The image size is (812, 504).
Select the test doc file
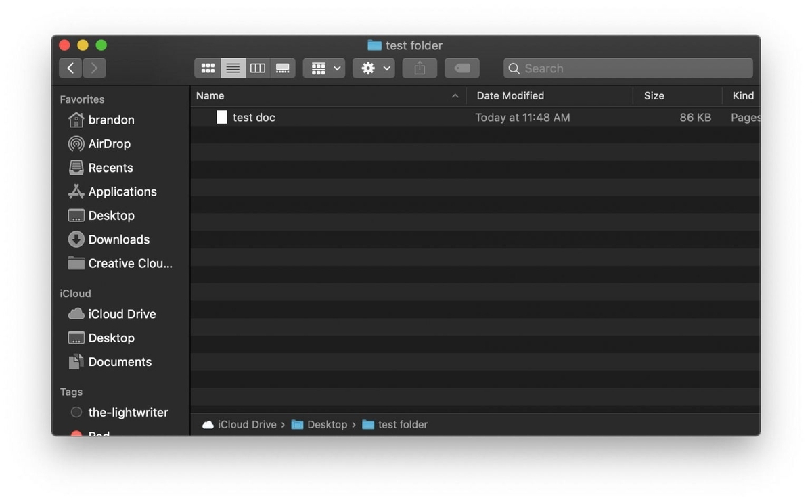point(254,117)
